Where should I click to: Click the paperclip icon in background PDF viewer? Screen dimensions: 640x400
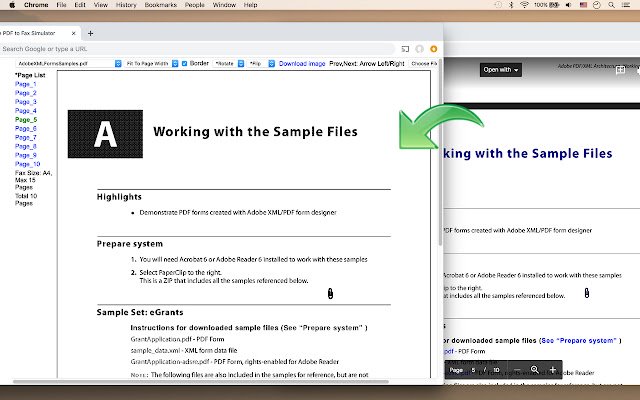coord(587,293)
